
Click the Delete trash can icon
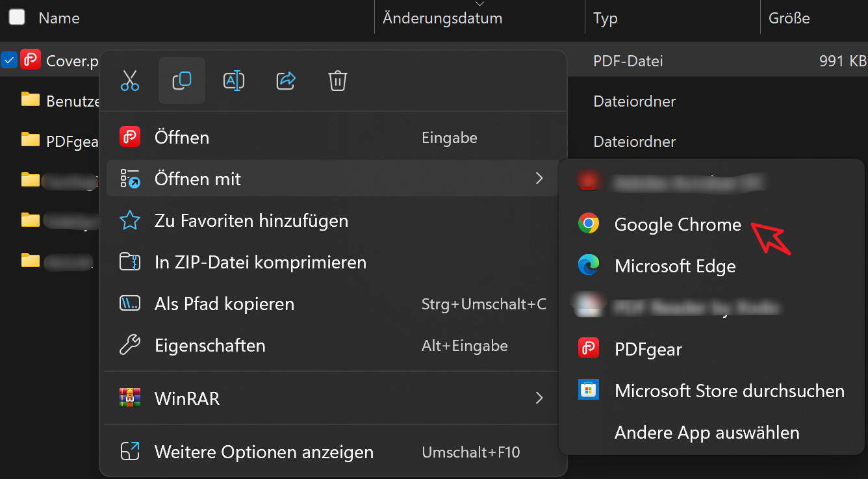click(x=338, y=81)
